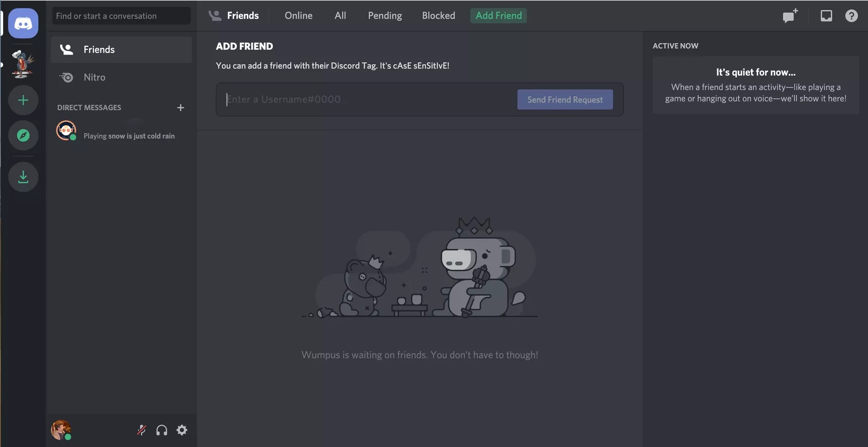
Task: Open the Inbox icon
Action: (x=826, y=16)
